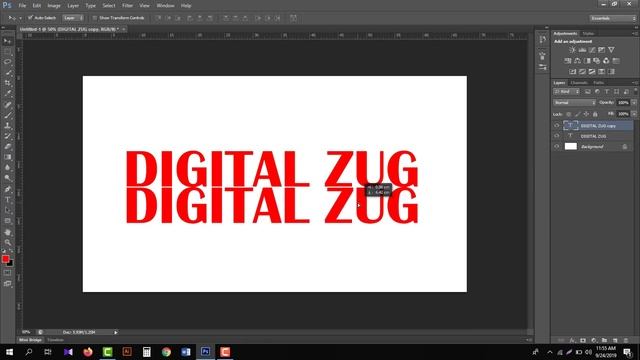
Task: Add a Photo Filter adjustment
Action: (x=597, y=61)
